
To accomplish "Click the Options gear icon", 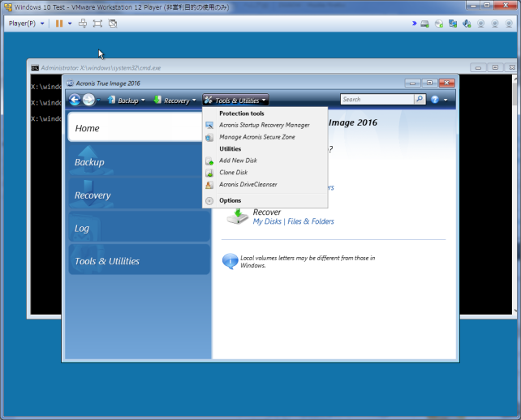I will click(209, 201).
